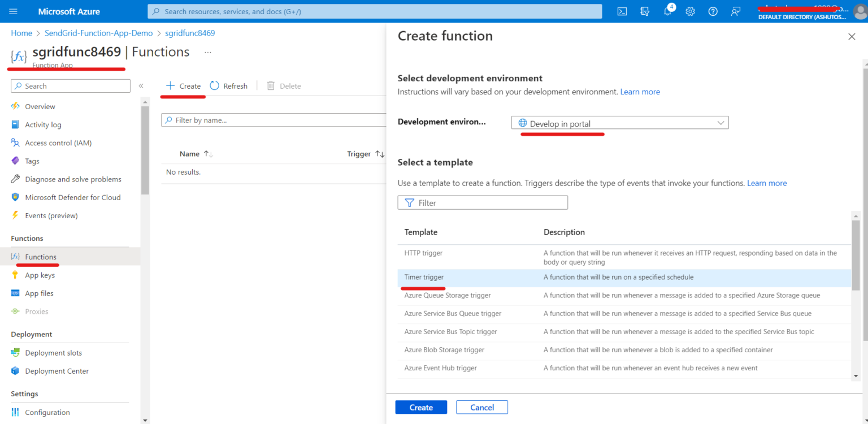Select the Timer trigger template
868x424 pixels.
pos(424,277)
